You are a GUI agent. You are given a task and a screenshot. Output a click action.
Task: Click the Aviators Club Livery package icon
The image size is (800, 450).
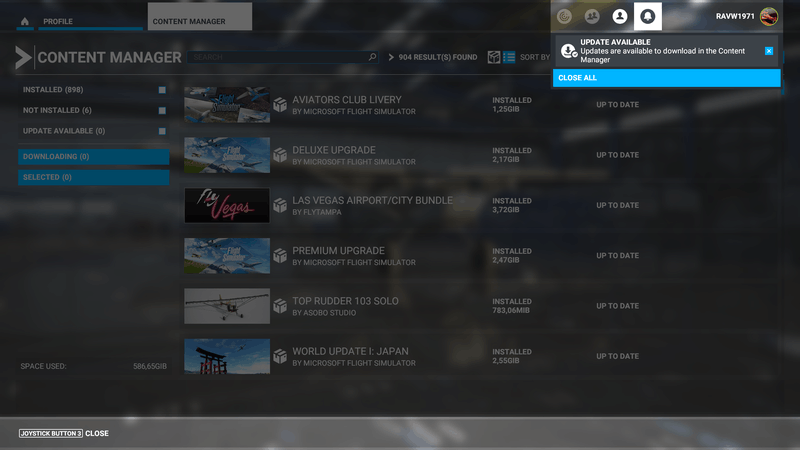tap(280, 105)
